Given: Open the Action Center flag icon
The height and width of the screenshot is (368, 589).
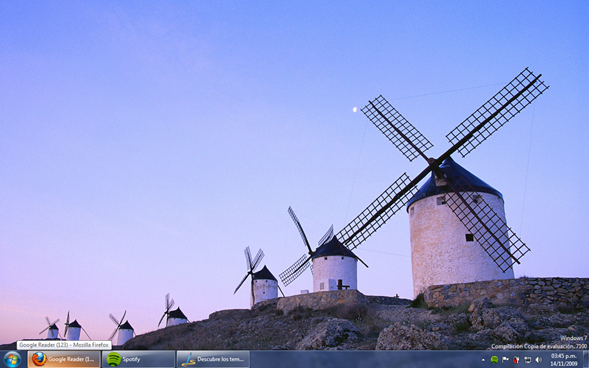Looking at the screenshot, I should [x=505, y=360].
